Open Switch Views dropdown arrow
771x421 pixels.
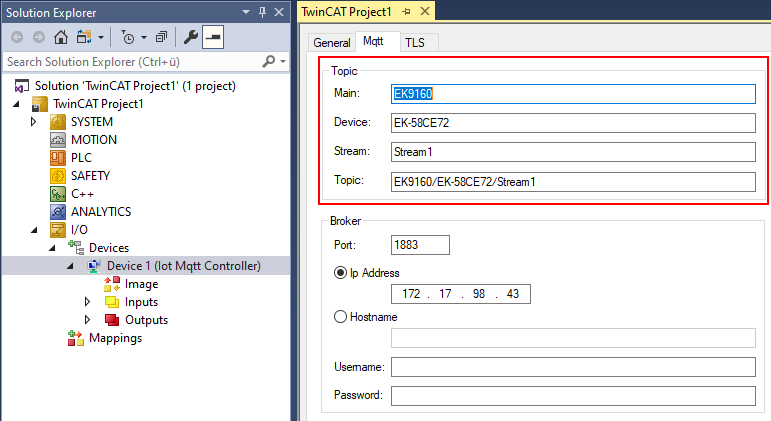(x=101, y=37)
